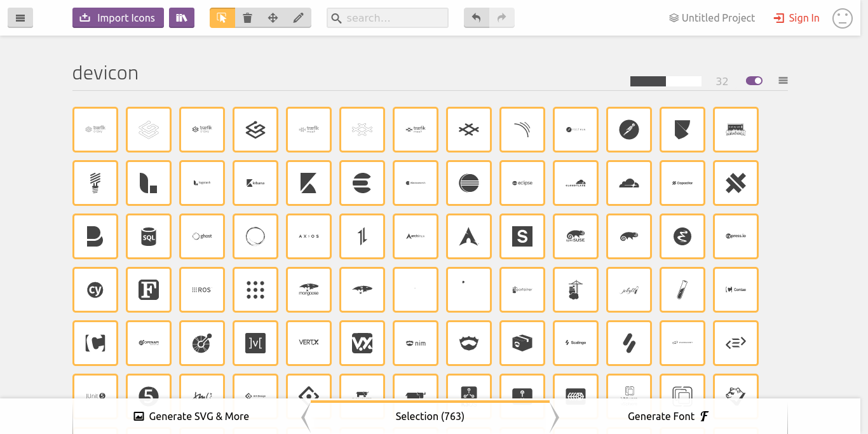This screenshot has width=868, height=434.
Task: Deselect the OpenAPI wordmark icon
Action: click(x=149, y=343)
